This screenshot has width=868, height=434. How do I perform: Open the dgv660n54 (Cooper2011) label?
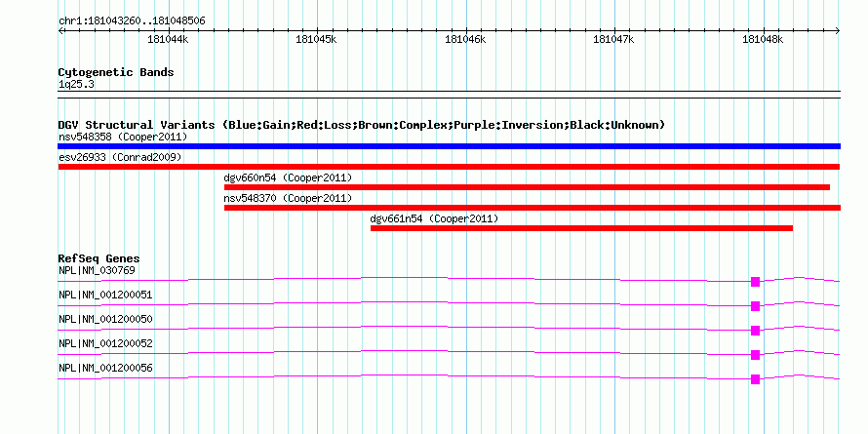288,178
